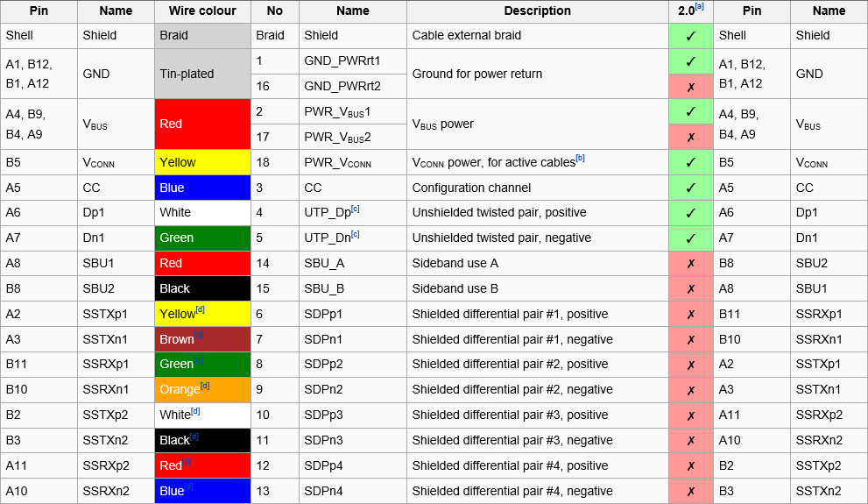Click the Green wire colour cell for Dn1
The width and height of the screenshot is (868, 504).
[x=201, y=238]
